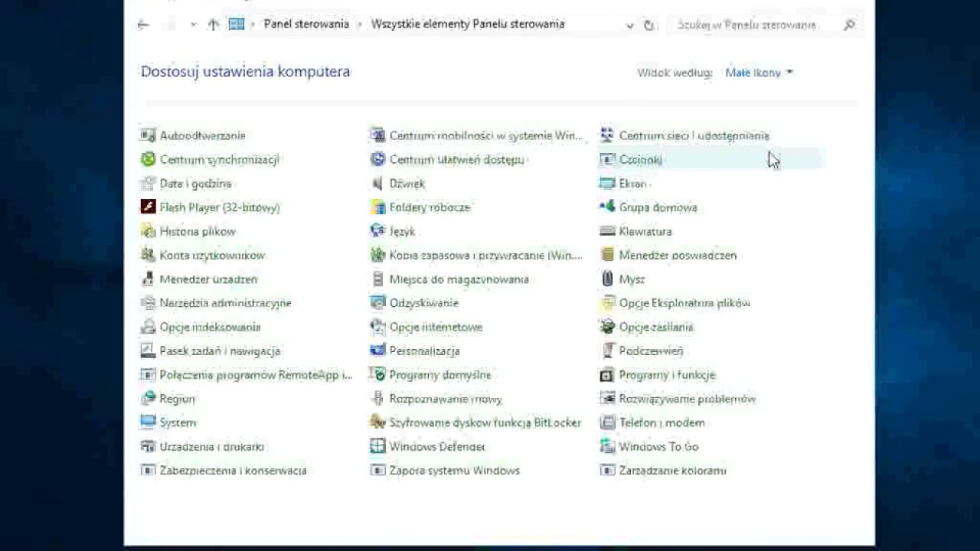
Task: Open the Język icon
Action: [x=377, y=231]
